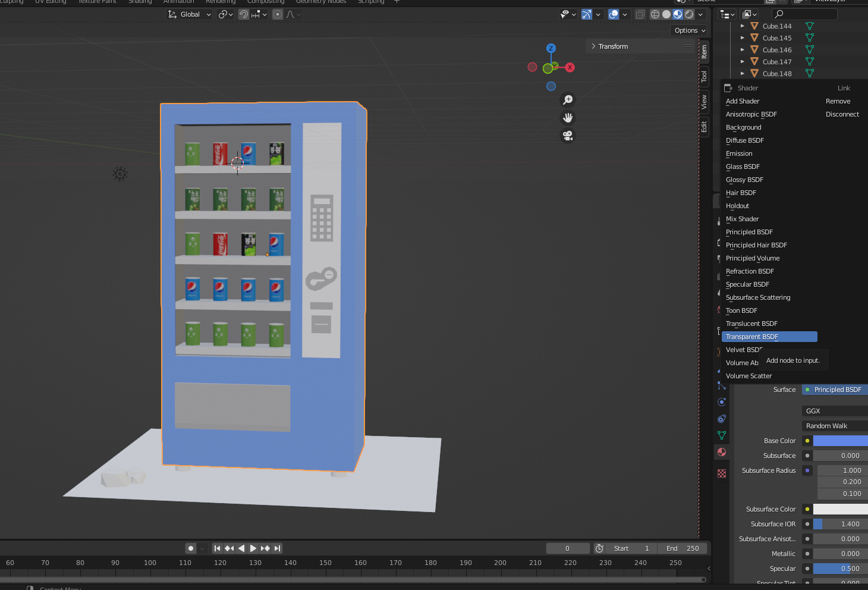
Task: Expand the Cube.144 tree row
Action: coord(742,26)
